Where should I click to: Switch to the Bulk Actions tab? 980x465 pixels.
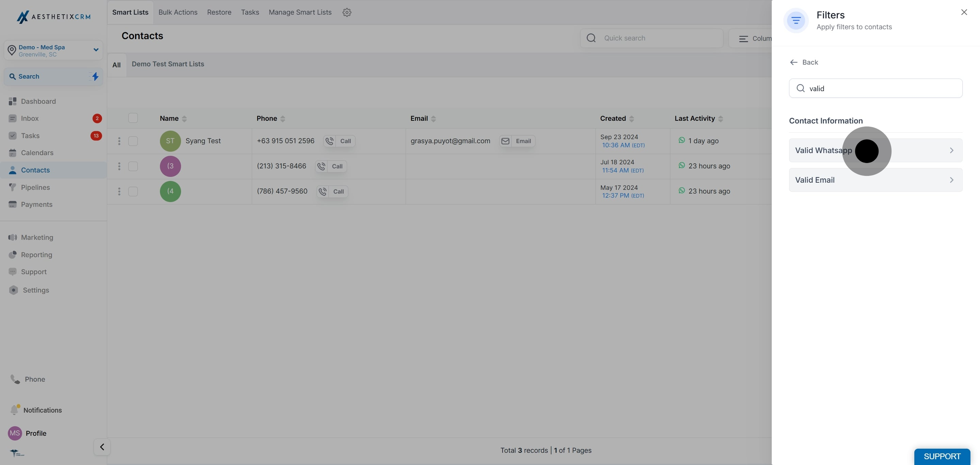pos(178,12)
